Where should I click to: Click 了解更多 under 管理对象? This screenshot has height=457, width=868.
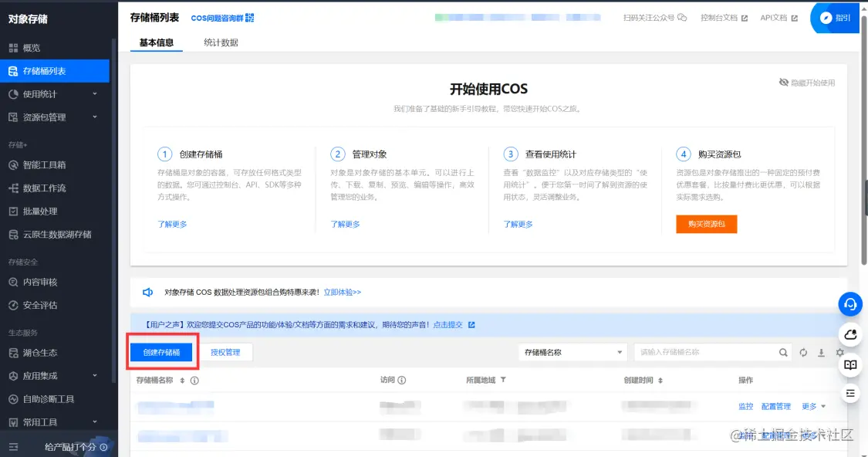pyautogui.click(x=345, y=225)
